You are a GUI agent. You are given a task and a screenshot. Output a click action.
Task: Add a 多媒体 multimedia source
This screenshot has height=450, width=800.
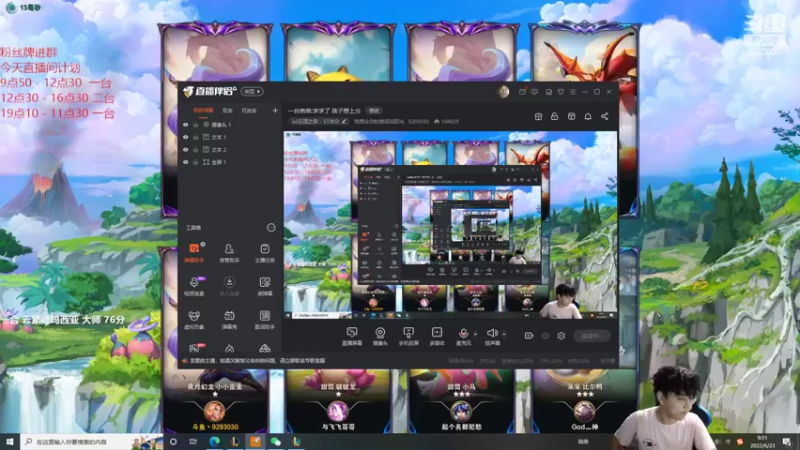[437, 337]
